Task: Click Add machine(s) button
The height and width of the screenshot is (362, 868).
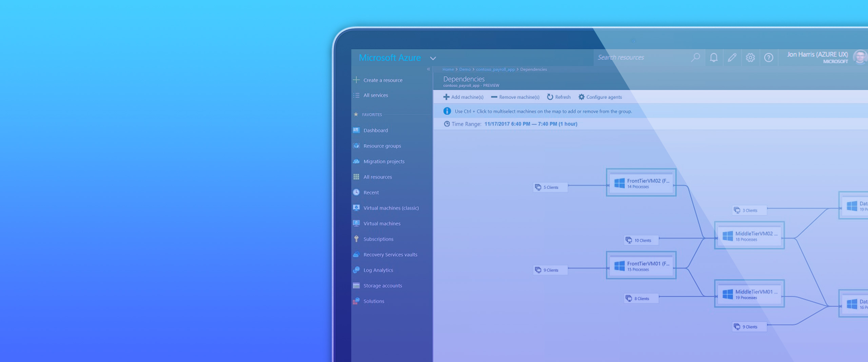Action: point(463,97)
